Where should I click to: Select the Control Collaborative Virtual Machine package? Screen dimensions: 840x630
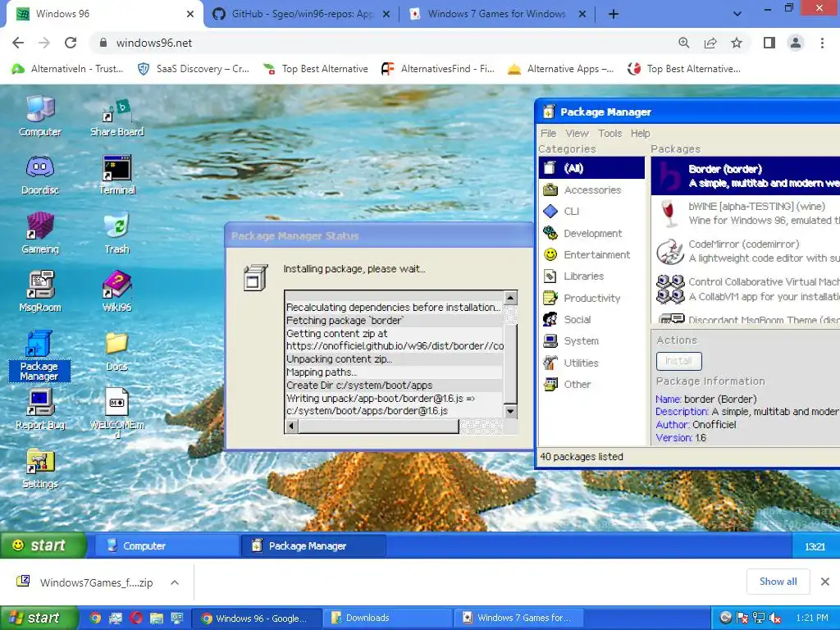coord(745,289)
